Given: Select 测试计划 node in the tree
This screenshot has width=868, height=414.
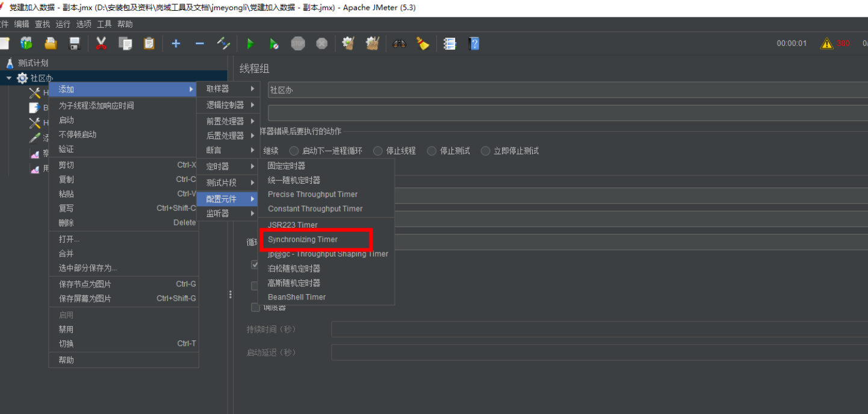Looking at the screenshot, I should click(x=33, y=63).
